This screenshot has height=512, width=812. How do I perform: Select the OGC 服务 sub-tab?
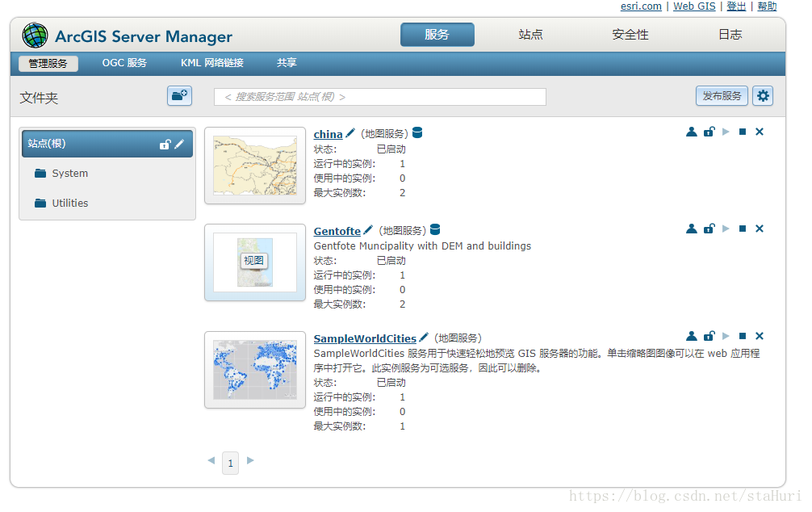point(124,63)
